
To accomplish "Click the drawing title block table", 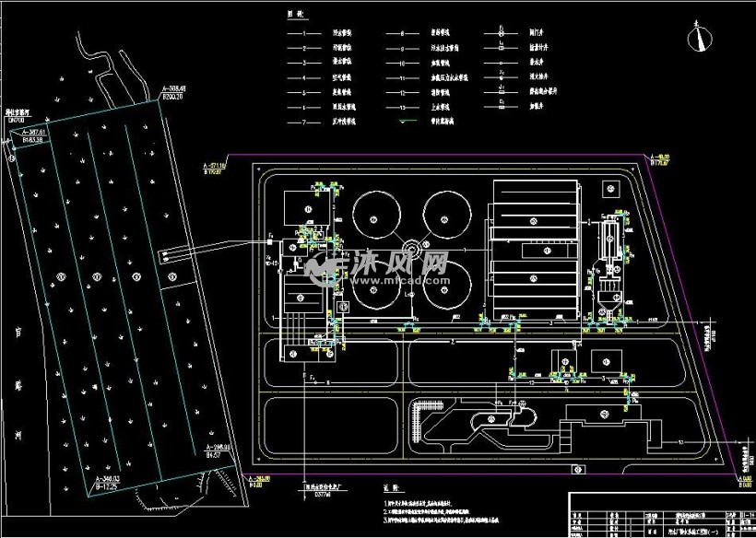I will (661, 515).
